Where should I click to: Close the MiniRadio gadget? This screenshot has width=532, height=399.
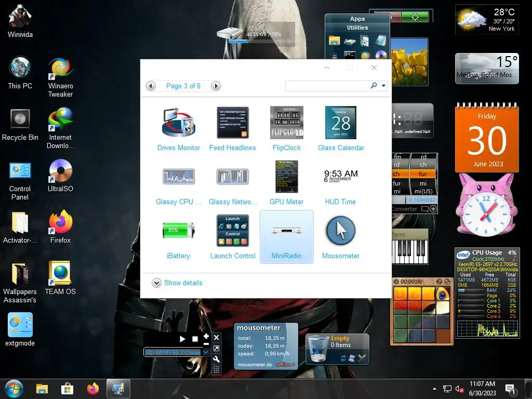(x=216, y=337)
